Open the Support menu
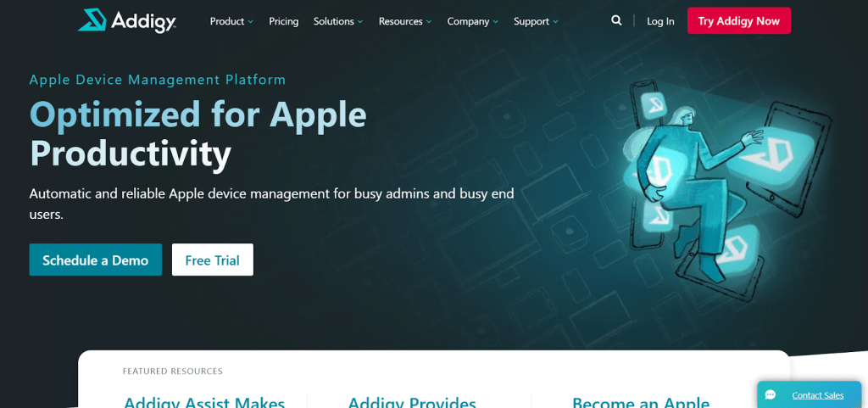The width and height of the screenshot is (868, 408). tap(536, 21)
